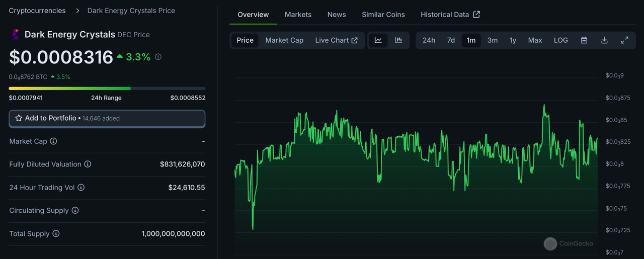The width and height of the screenshot is (644, 259).
Task: Click the Dark Energy Crystals coin logo
Action: point(15,34)
